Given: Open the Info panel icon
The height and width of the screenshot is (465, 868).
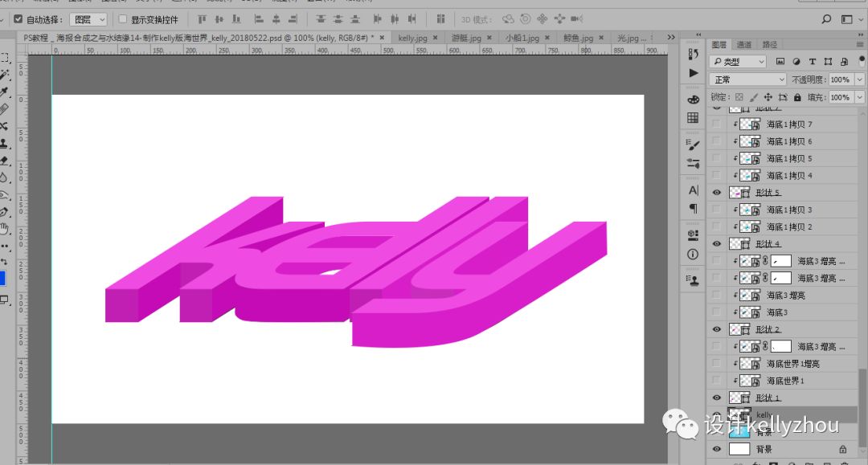Looking at the screenshot, I should pyautogui.click(x=693, y=255).
